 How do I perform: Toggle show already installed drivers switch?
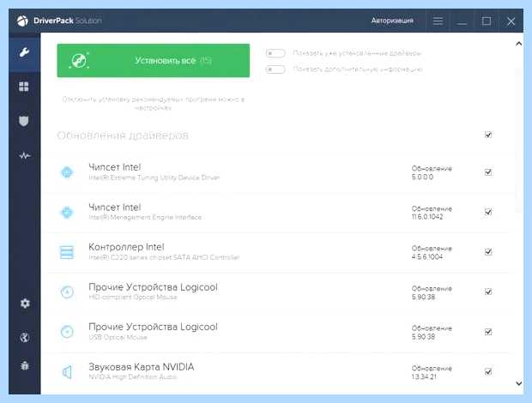[x=275, y=53]
